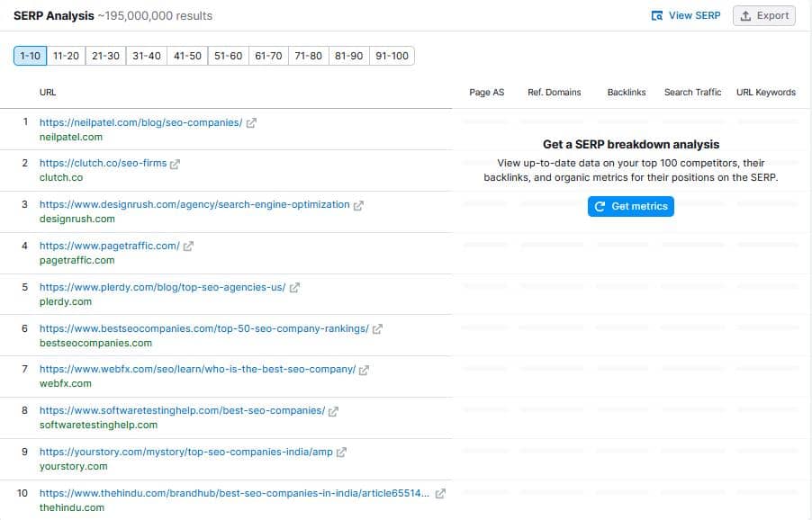Click the URL column header
The height and width of the screenshot is (520, 812).
click(x=48, y=92)
